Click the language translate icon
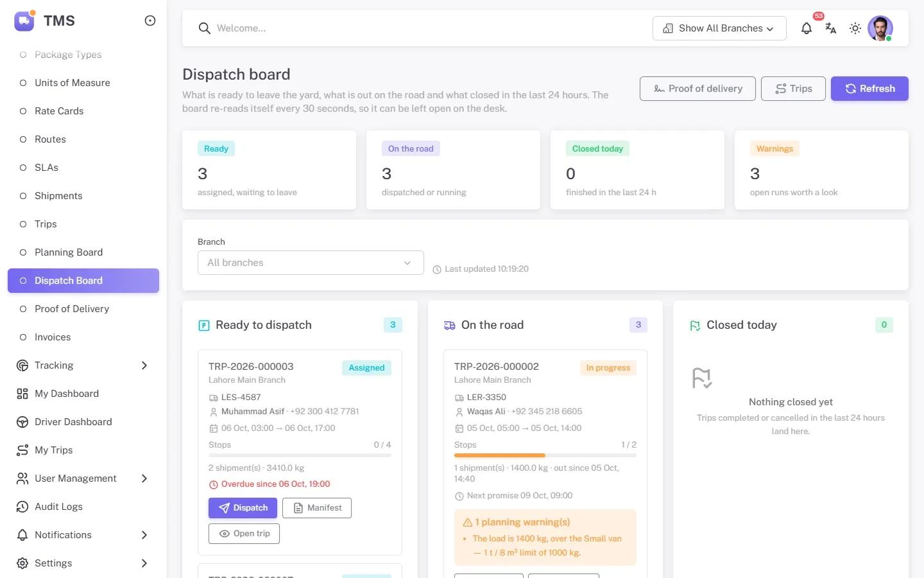Screen dimensions: 924x578 pos(831,28)
